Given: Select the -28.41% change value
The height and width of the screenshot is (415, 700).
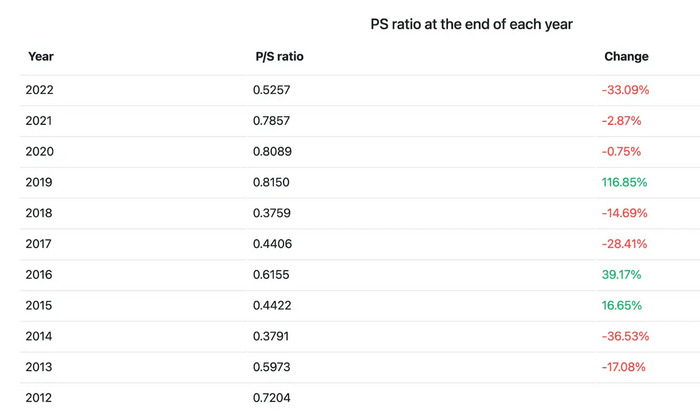Looking at the screenshot, I should point(625,244).
